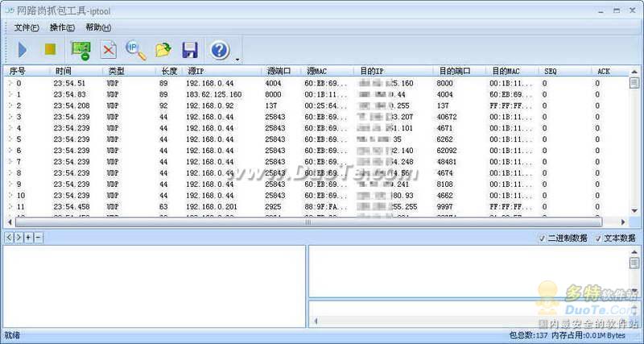Sort by the 源IP column header
The width and height of the screenshot is (644, 344).
222,72
